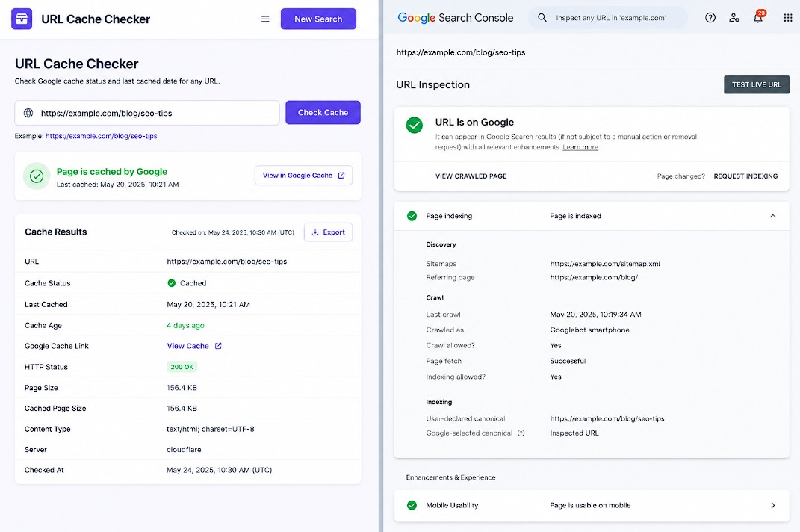
Task: Click the green Cached status check icon
Action: click(172, 283)
